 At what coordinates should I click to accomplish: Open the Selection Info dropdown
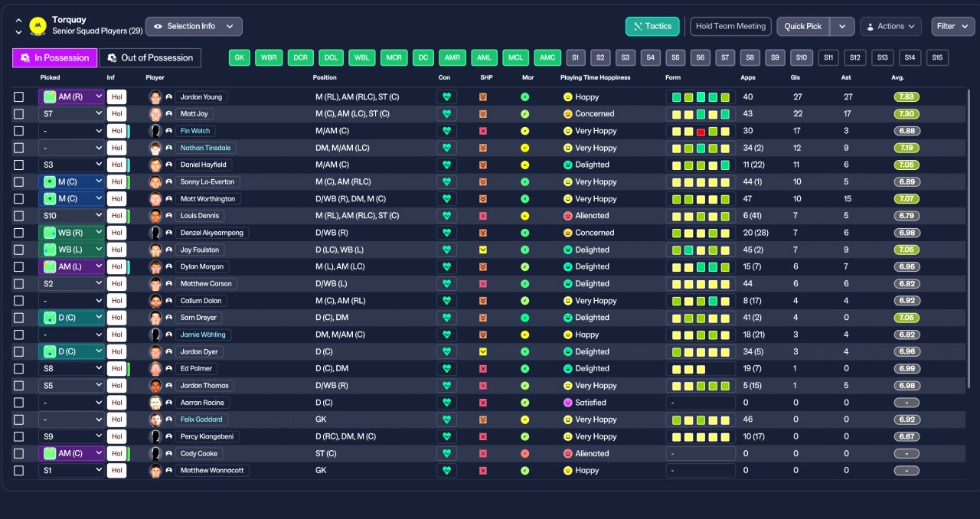tap(194, 26)
